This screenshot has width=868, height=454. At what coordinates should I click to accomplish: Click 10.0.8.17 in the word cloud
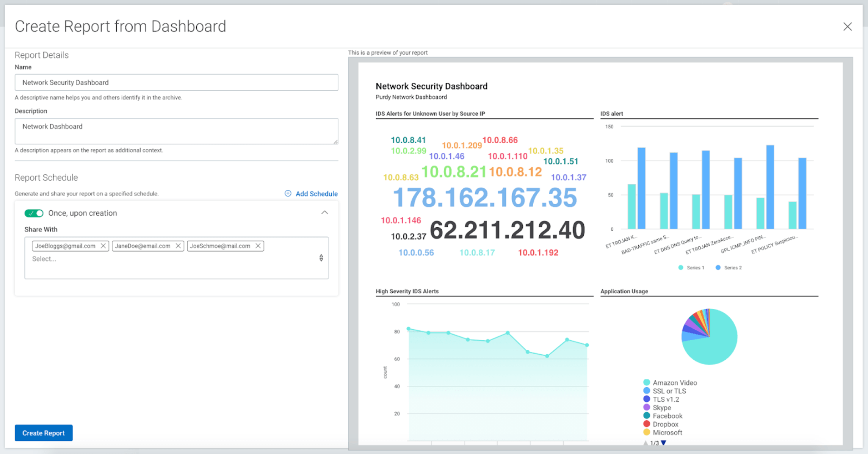point(477,253)
